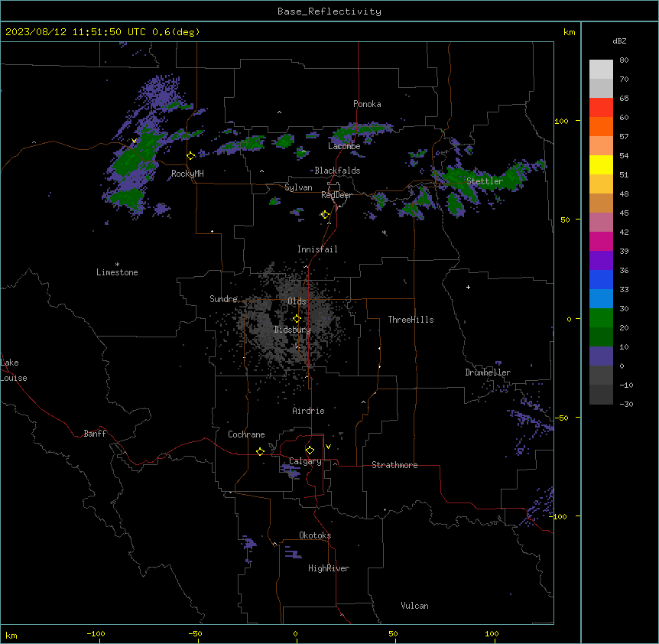Pick the bright yellow 54-51 dBZ swatch
Screen dimensions: 659x644
pyautogui.click(x=601, y=164)
